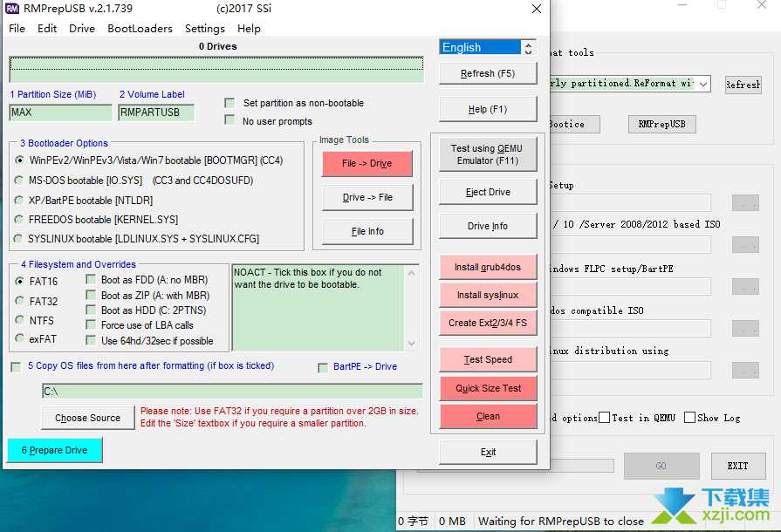
Task: Click browse button for Windows 10/Server ISO row
Action: point(745,245)
